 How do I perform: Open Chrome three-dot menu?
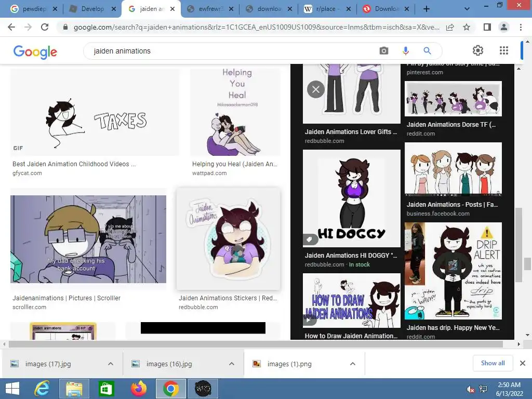click(x=521, y=27)
